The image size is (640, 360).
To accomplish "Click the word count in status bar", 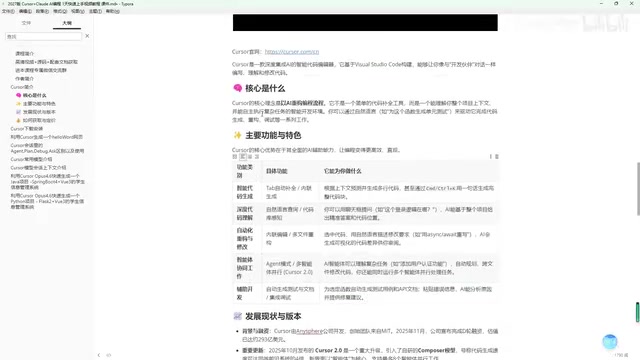I will pos(621,356).
